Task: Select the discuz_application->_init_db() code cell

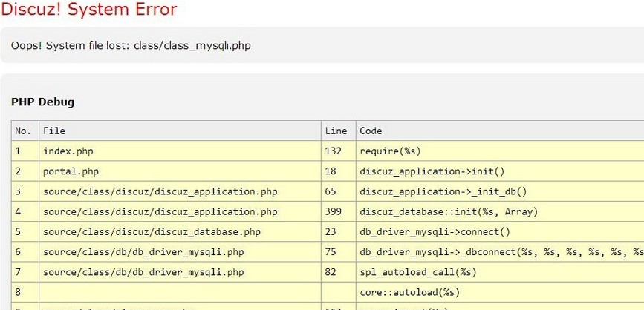Action: point(443,191)
